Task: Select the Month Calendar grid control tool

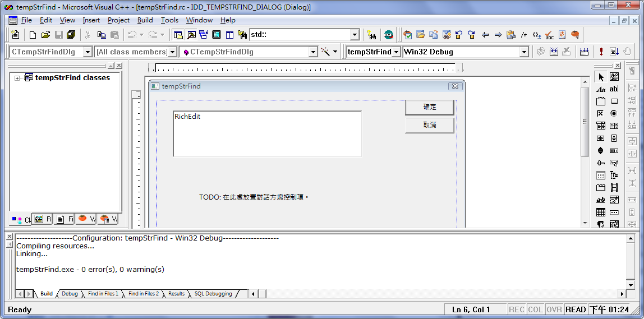Action: tap(601, 212)
